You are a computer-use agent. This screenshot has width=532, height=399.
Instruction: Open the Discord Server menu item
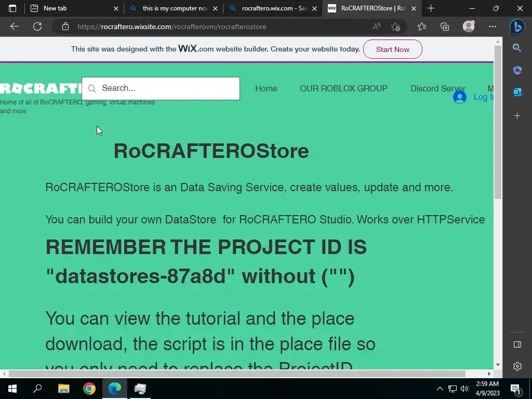click(x=437, y=88)
